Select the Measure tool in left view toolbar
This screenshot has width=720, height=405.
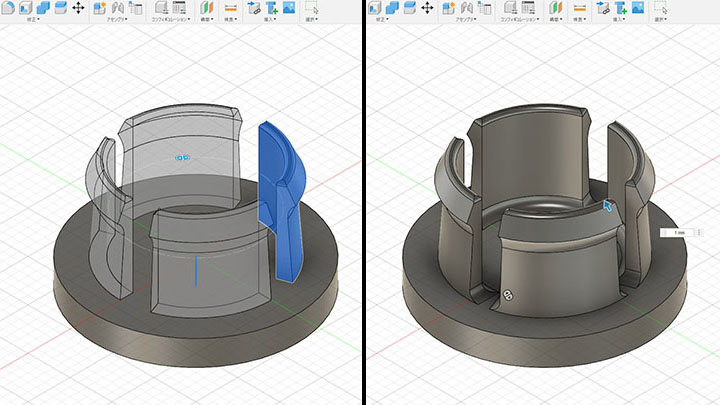coord(231,7)
